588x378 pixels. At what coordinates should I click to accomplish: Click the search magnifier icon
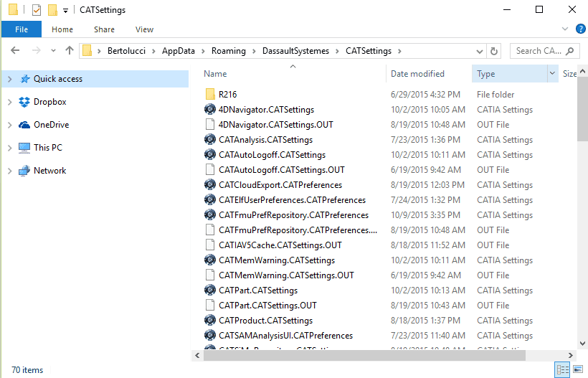pyautogui.click(x=569, y=51)
